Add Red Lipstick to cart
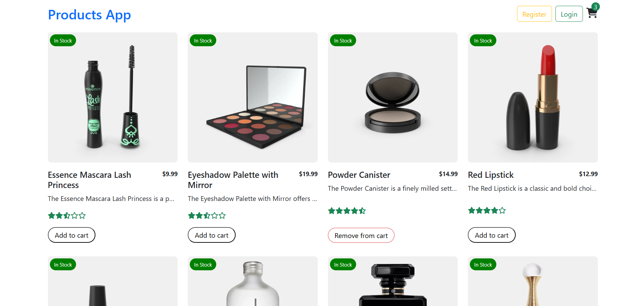The height and width of the screenshot is (306, 644). [492, 235]
